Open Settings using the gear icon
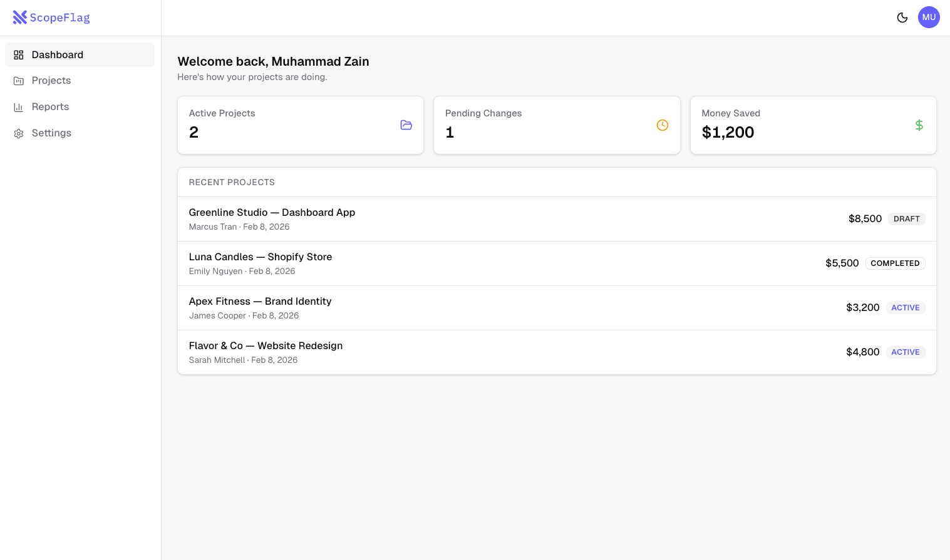This screenshot has width=950, height=560. pos(19,133)
